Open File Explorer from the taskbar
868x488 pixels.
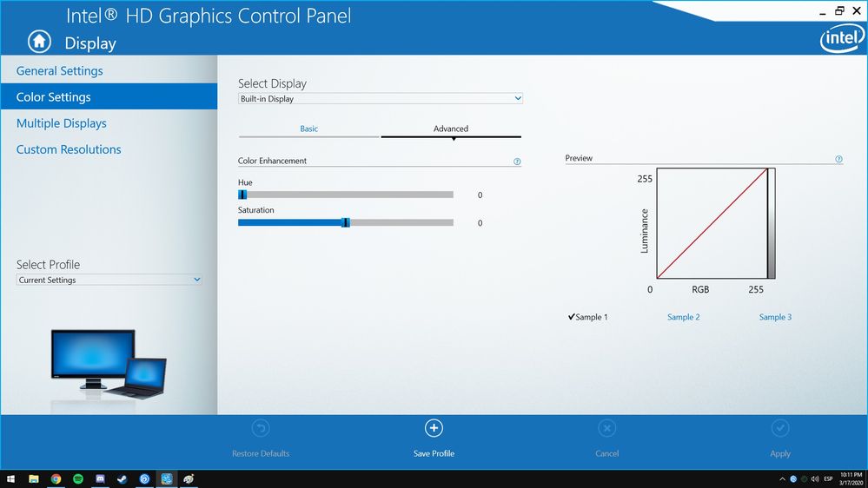point(34,479)
